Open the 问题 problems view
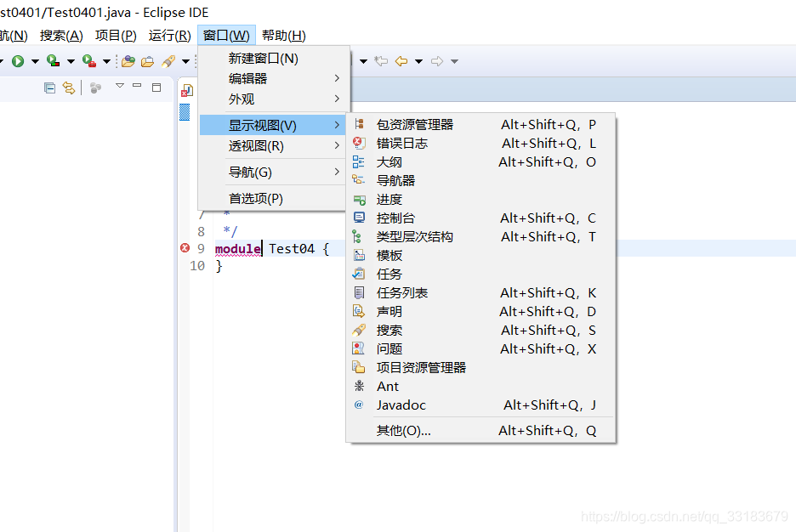 point(480,349)
